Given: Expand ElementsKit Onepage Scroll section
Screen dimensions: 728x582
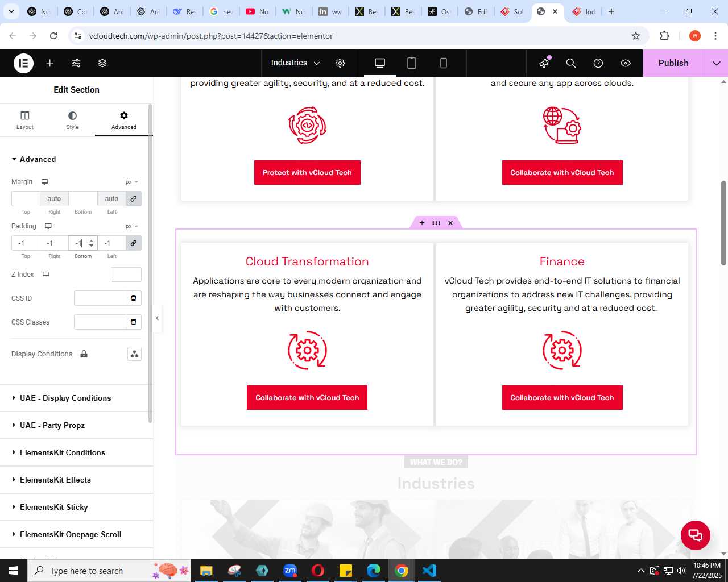Looking at the screenshot, I should pos(76,534).
